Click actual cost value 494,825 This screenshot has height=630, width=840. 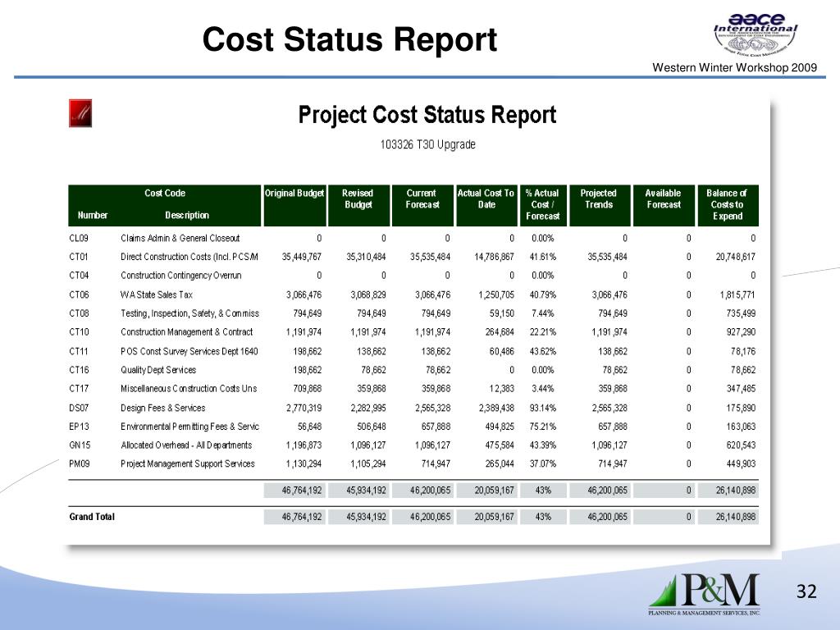click(500, 427)
